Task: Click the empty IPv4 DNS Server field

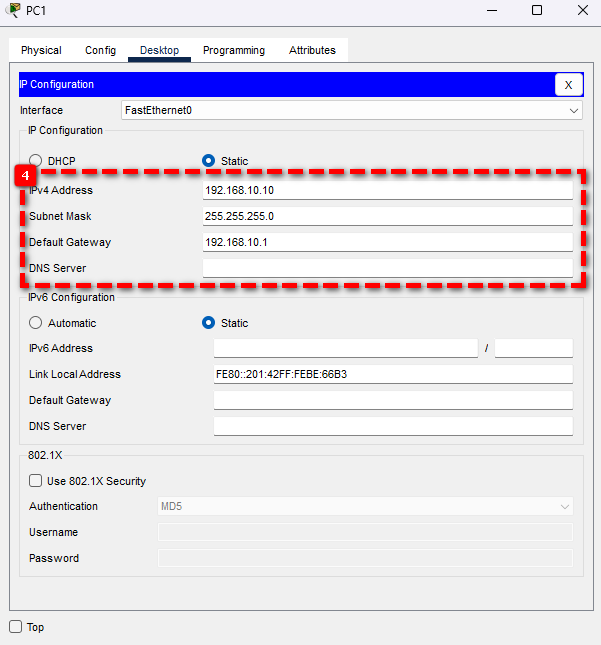Action: (387, 268)
